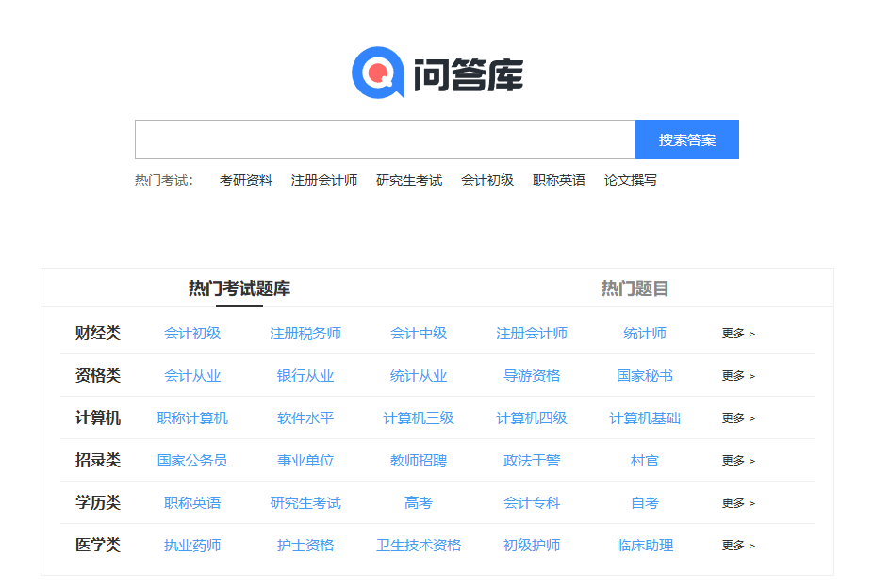Select the 医学类 category heading
890x588 pixels.
(x=98, y=545)
